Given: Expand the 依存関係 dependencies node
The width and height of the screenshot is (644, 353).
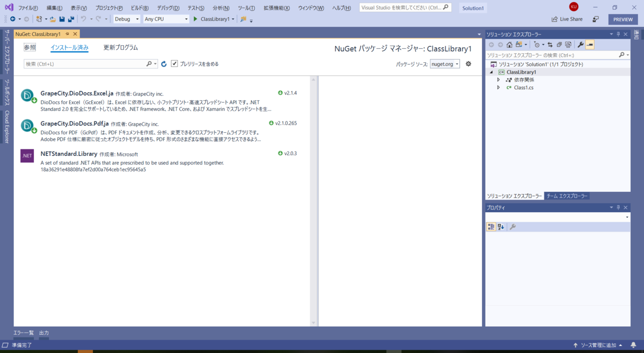Looking at the screenshot, I should pos(499,80).
